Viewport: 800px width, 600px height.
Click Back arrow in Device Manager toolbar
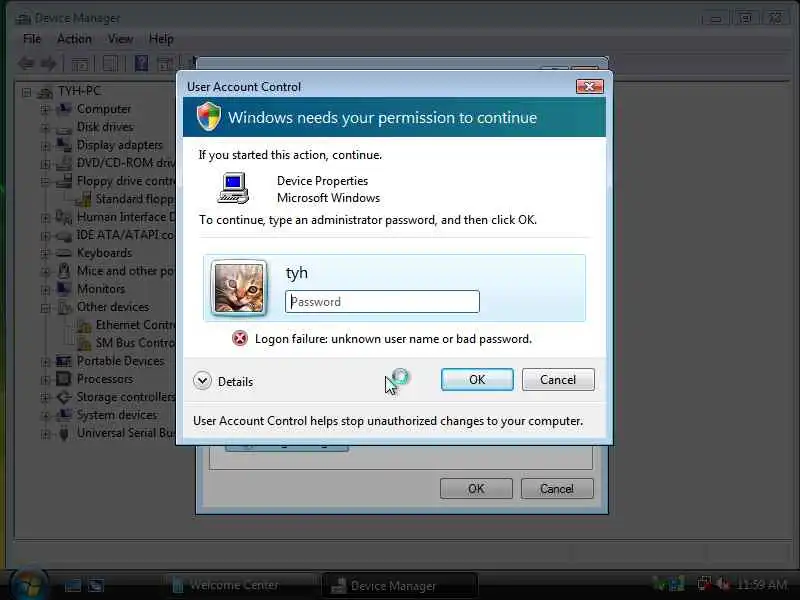click(x=26, y=64)
